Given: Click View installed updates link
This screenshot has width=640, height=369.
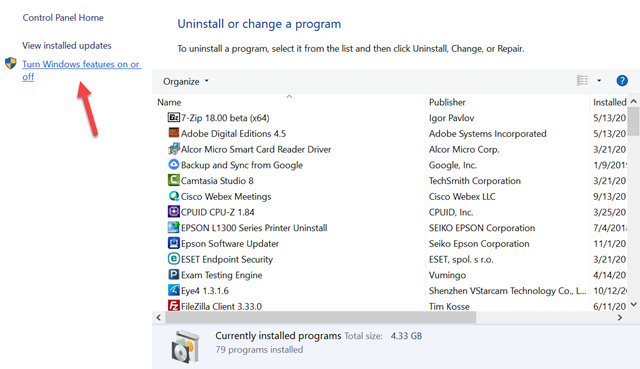Looking at the screenshot, I should click(67, 45).
